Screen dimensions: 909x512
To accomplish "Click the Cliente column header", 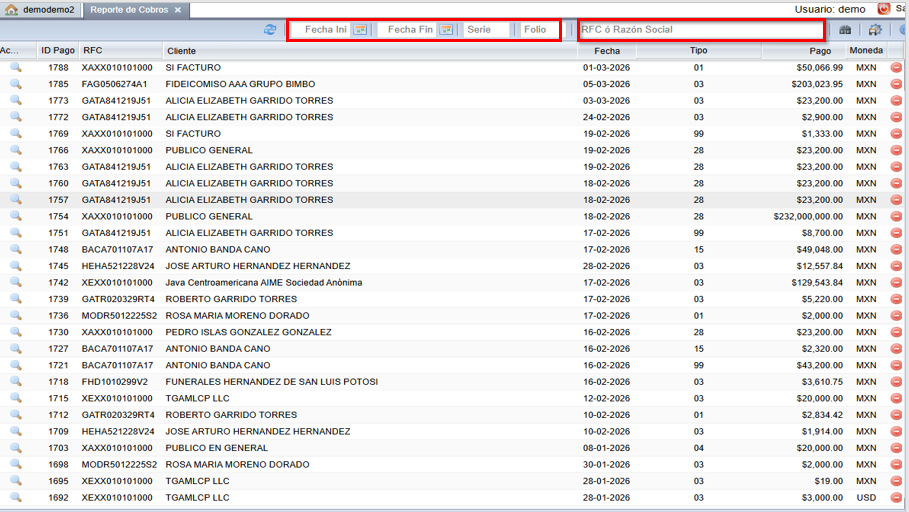I will 181,50.
